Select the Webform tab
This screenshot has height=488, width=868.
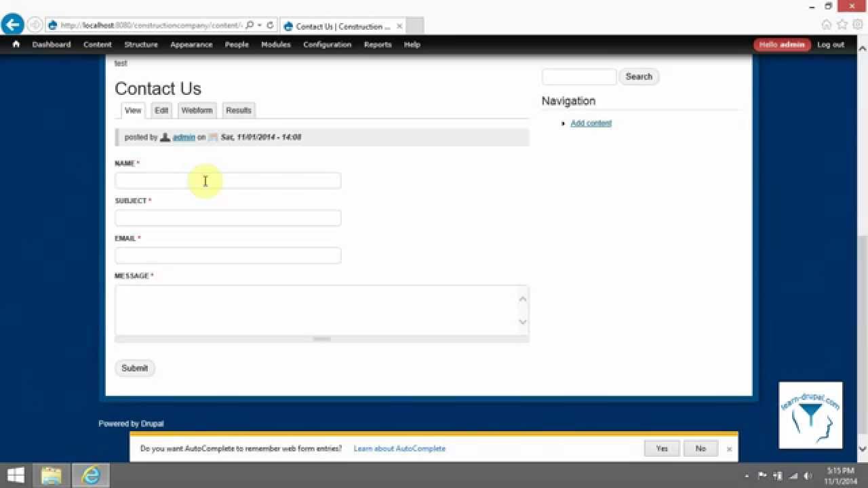(x=197, y=110)
